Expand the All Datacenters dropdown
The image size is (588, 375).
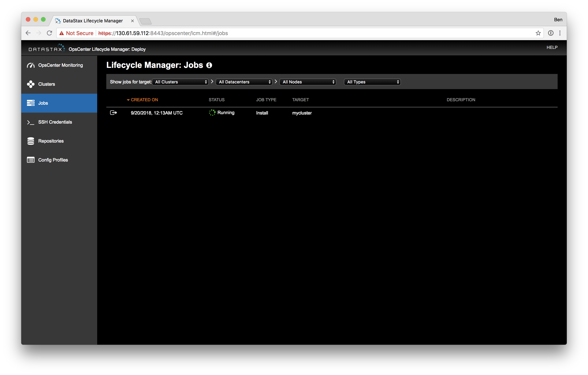point(244,82)
